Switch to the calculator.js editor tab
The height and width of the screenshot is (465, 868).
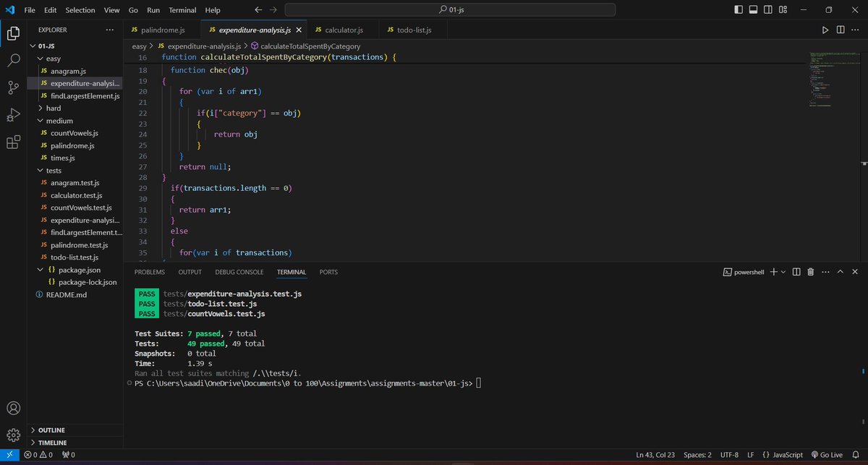pos(342,30)
